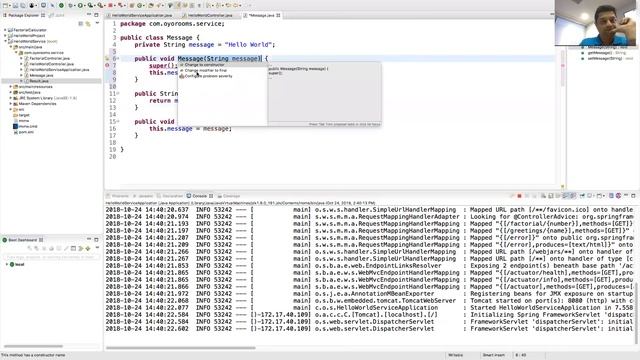Collapse the method fold on line 11

coord(118,93)
